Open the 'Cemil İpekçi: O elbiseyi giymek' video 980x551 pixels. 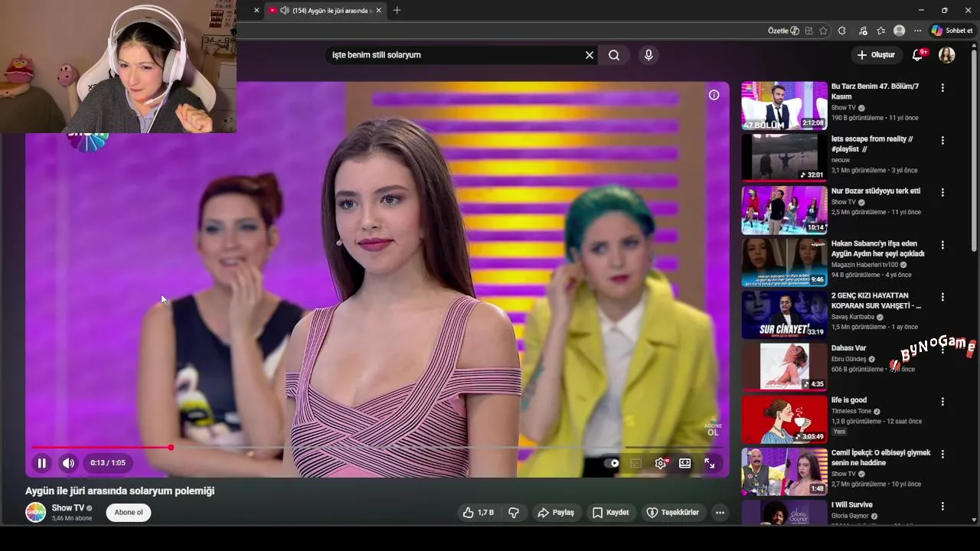pos(880,458)
